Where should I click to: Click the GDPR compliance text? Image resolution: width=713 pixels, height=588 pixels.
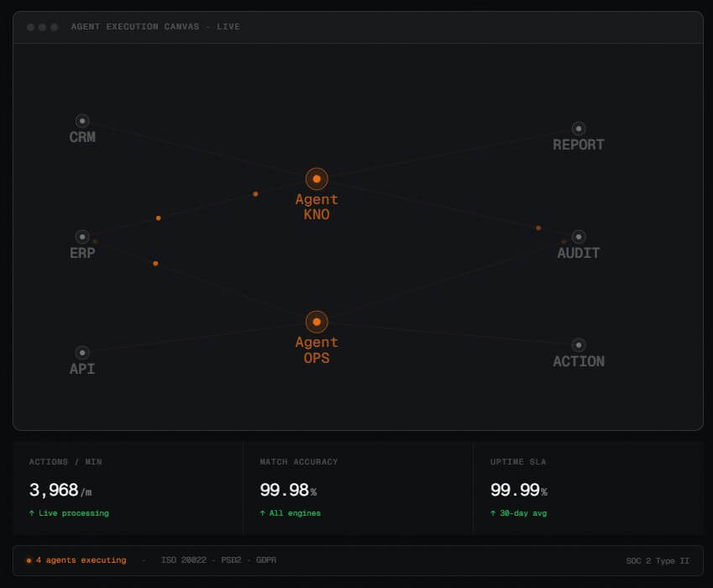[x=266, y=560]
